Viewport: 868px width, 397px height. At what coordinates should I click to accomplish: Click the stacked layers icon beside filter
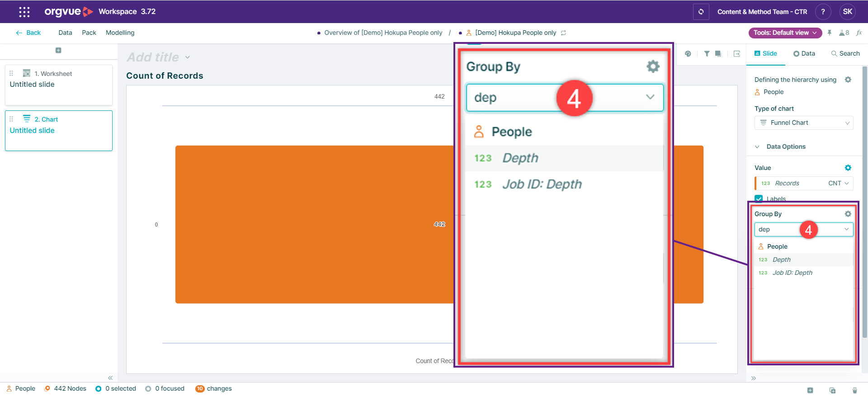(x=718, y=53)
